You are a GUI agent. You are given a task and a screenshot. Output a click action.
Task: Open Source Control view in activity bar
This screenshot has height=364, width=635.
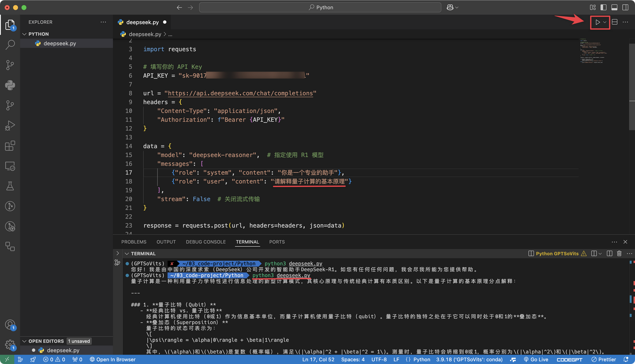coord(10,65)
